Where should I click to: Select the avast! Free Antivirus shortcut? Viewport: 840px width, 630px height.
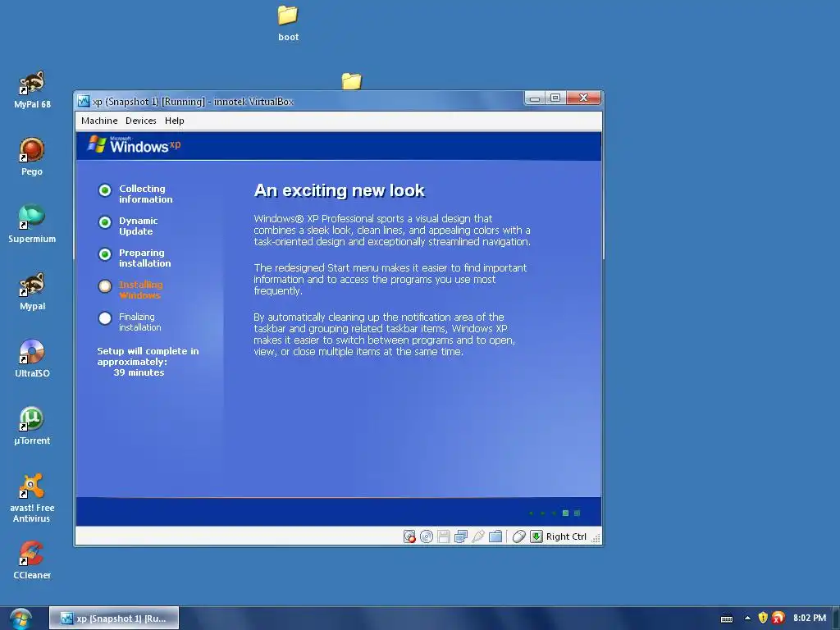(32, 498)
